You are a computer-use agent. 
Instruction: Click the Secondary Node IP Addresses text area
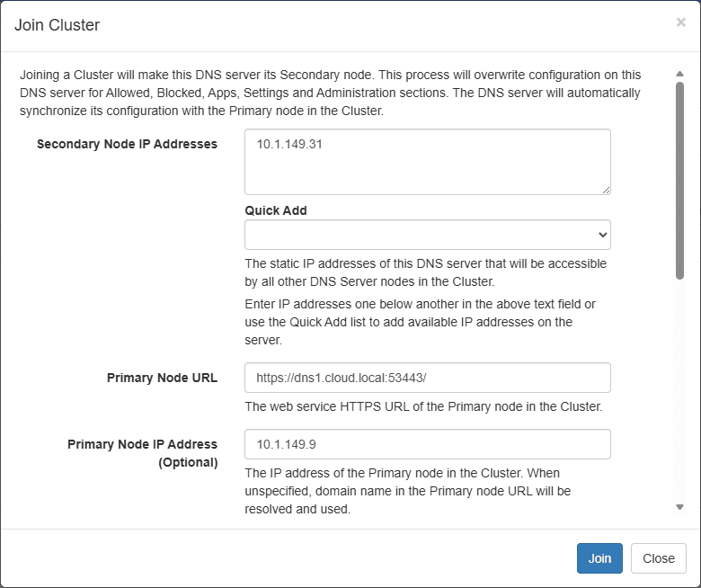point(427,162)
